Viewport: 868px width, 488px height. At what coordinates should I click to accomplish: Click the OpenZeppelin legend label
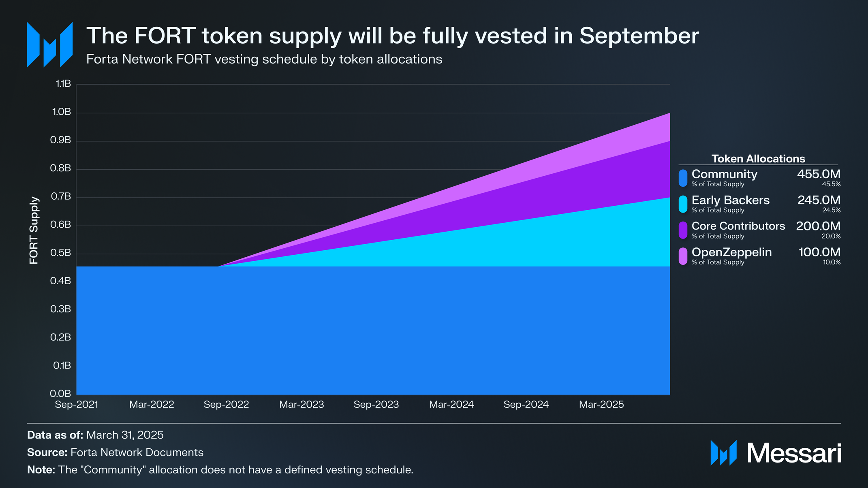point(731,252)
